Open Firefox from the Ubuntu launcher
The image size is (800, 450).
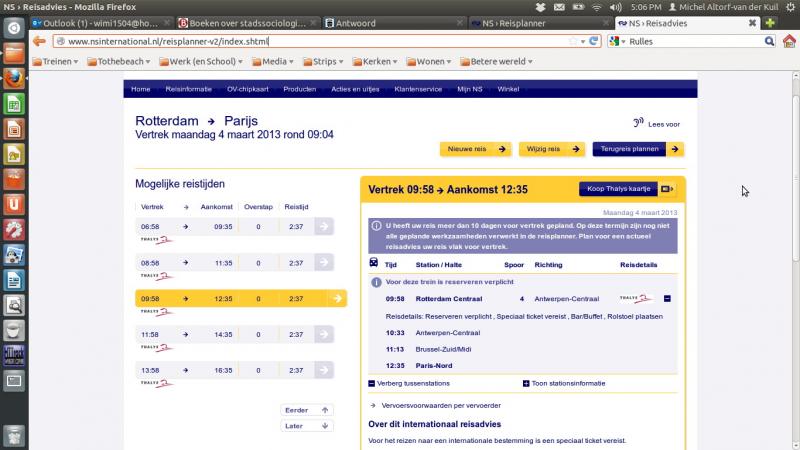pos(14,79)
